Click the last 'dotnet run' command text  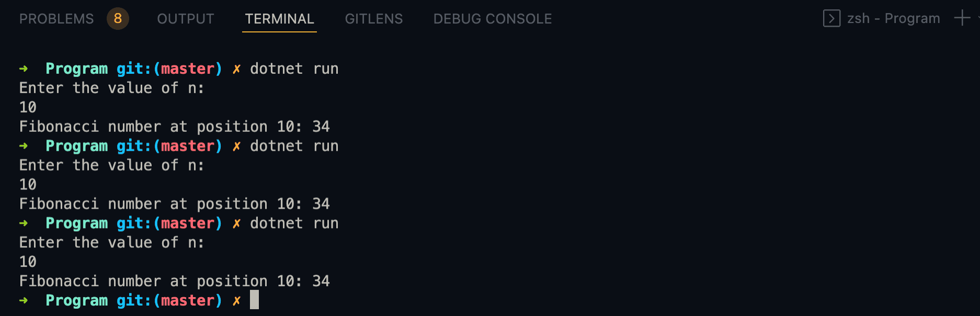294,223
